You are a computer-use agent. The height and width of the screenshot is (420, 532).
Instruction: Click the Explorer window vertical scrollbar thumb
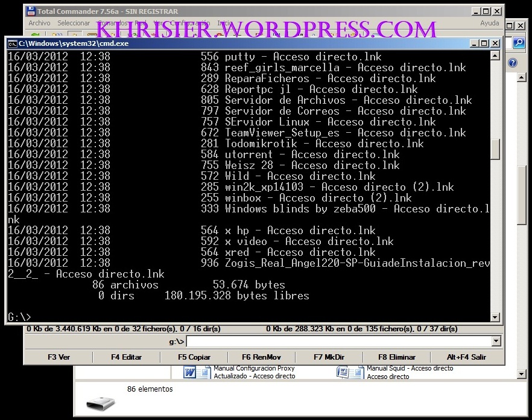click(522, 194)
